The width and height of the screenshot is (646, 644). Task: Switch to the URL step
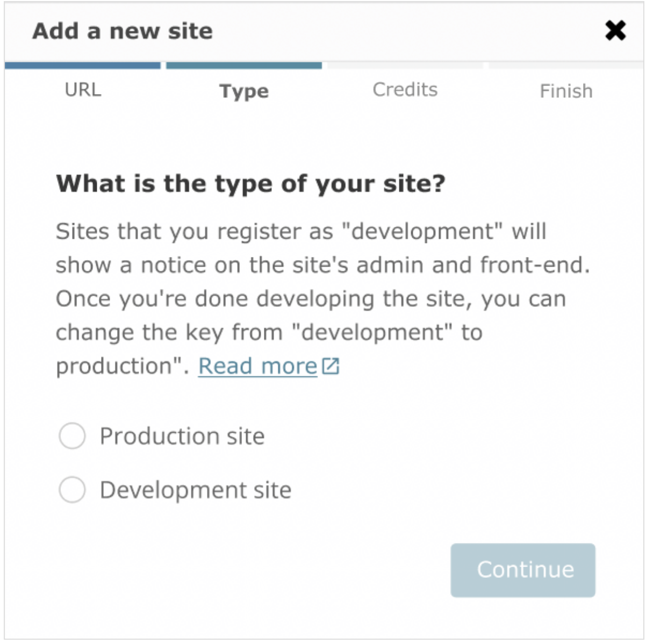[x=83, y=90]
